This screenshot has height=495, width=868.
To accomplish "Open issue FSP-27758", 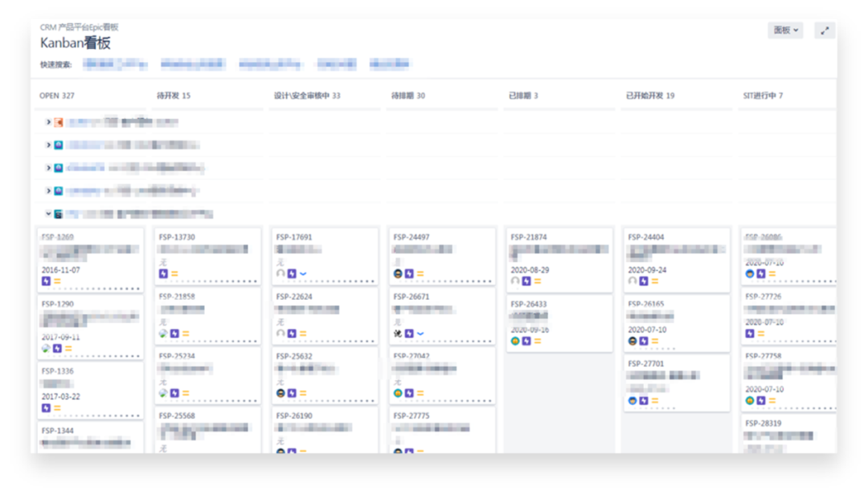I will (x=764, y=356).
